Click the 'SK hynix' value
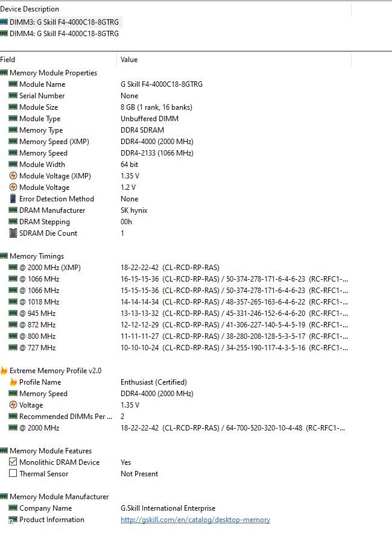Screen dimensions: 392x539 click(x=134, y=210)
